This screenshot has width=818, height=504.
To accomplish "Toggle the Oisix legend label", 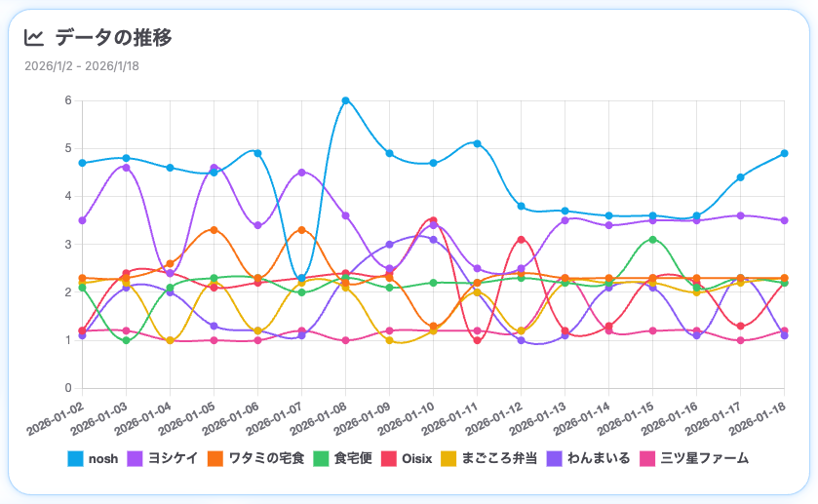I will tap(416, 458).
